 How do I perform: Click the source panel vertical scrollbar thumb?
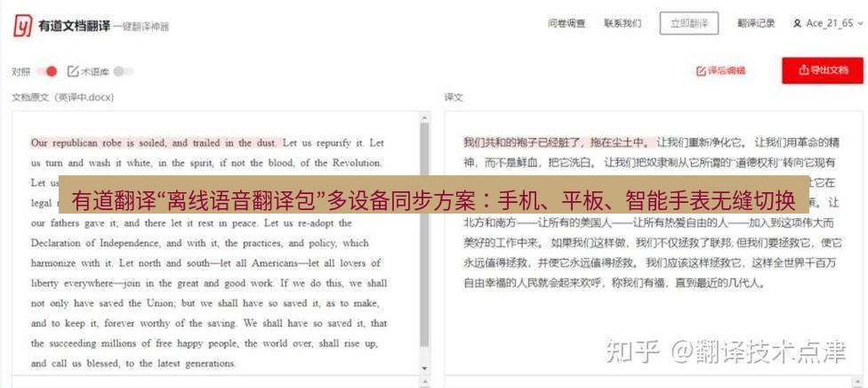[x=424, y=234]
